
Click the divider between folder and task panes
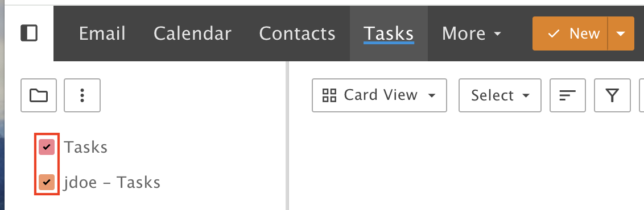point(287,136)
